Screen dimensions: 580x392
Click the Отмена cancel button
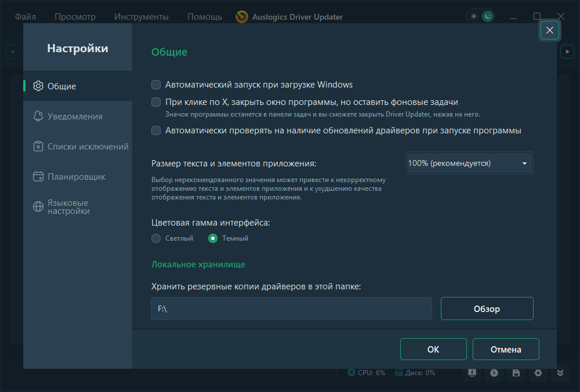coord(506,349)
